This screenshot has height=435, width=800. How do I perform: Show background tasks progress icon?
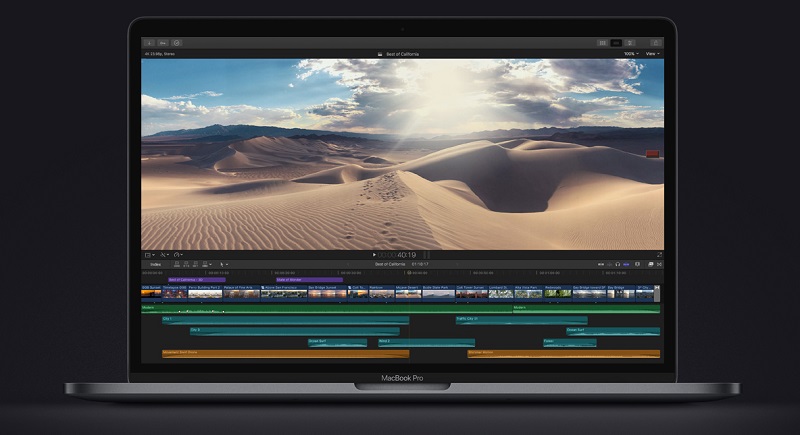click(x=177, y=43)
